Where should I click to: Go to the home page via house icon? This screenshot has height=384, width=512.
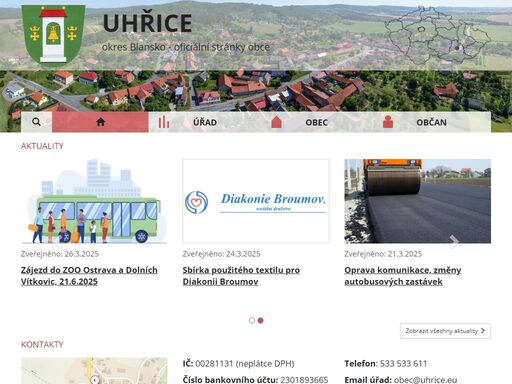pos(100,122)
